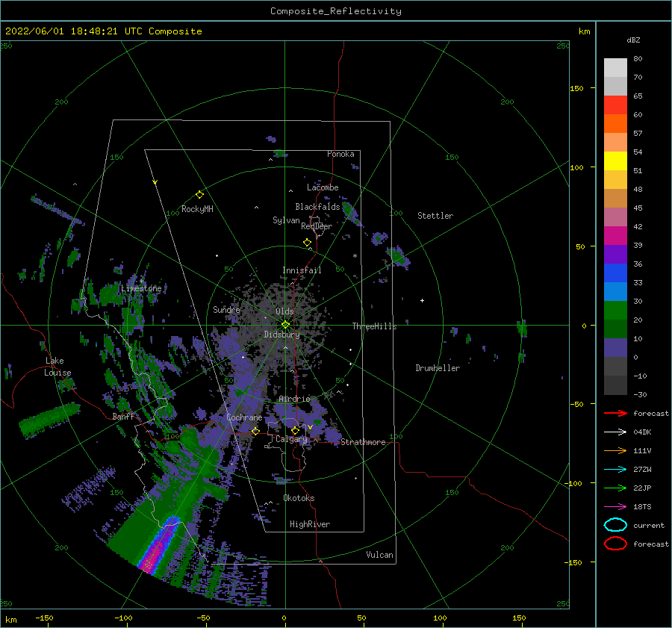Click the Calgary city label
The image size is (672, 628).
coord(291,439)
